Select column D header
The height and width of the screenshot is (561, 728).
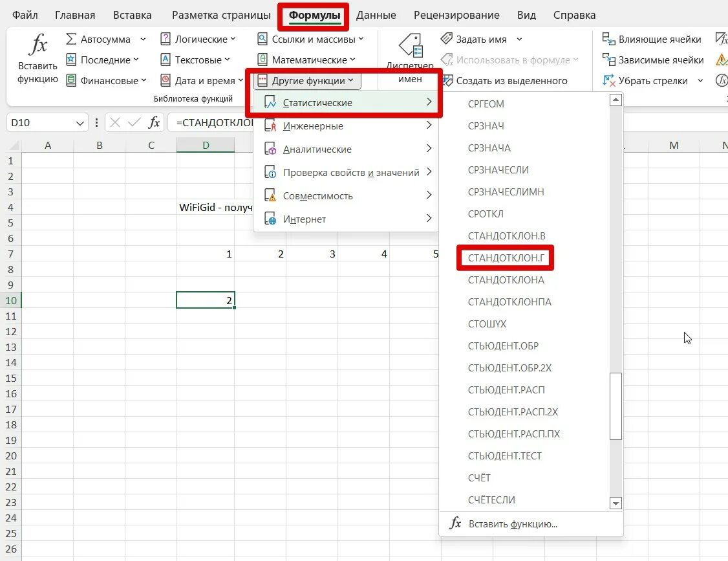pyautogui.click(x=205, y=145)
